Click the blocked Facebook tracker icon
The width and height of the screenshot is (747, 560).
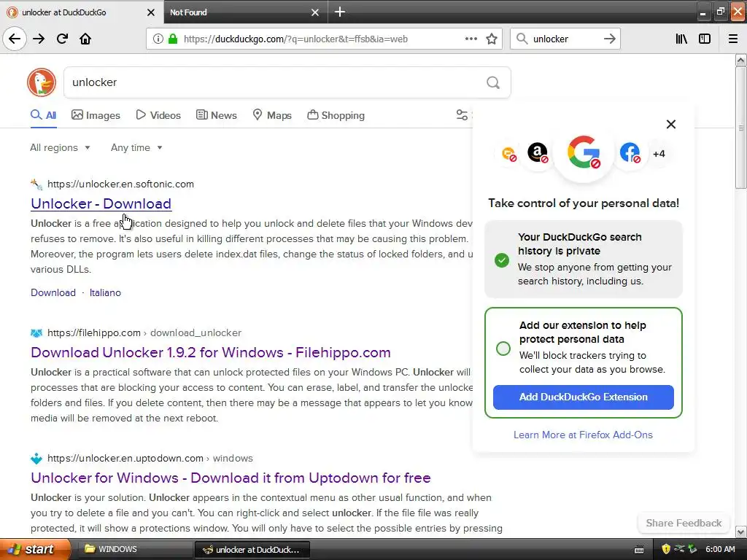pyautogui.click(x=630, y=153)
